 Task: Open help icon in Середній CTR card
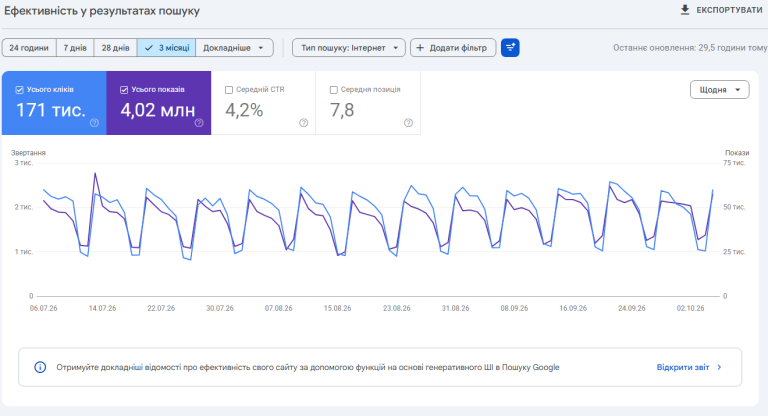tap(304, 123)
